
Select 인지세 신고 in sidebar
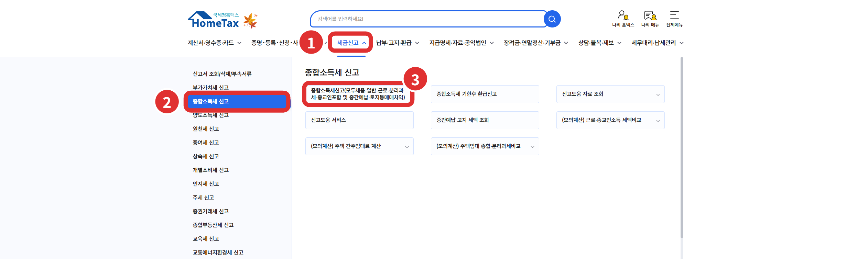(206, 184)
